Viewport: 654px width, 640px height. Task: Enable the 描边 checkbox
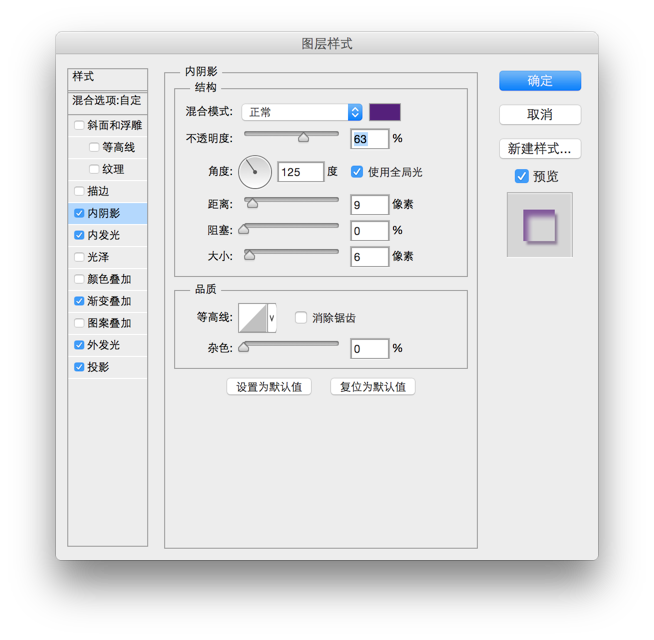click(79, 191)
